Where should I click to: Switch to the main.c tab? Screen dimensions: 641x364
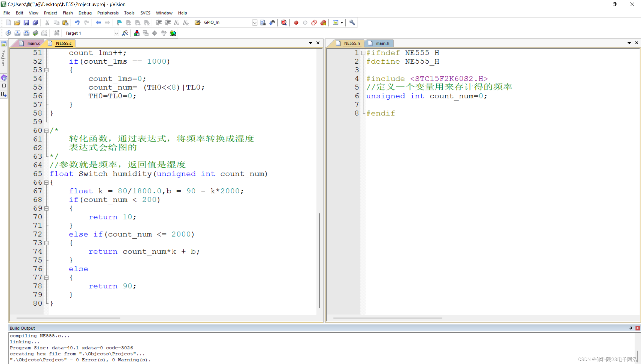point(33,43)
